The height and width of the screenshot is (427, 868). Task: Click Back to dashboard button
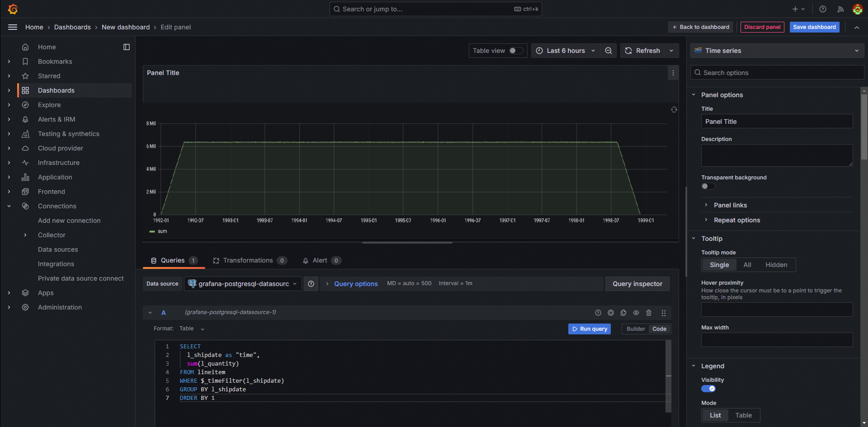tap(701, 27)
